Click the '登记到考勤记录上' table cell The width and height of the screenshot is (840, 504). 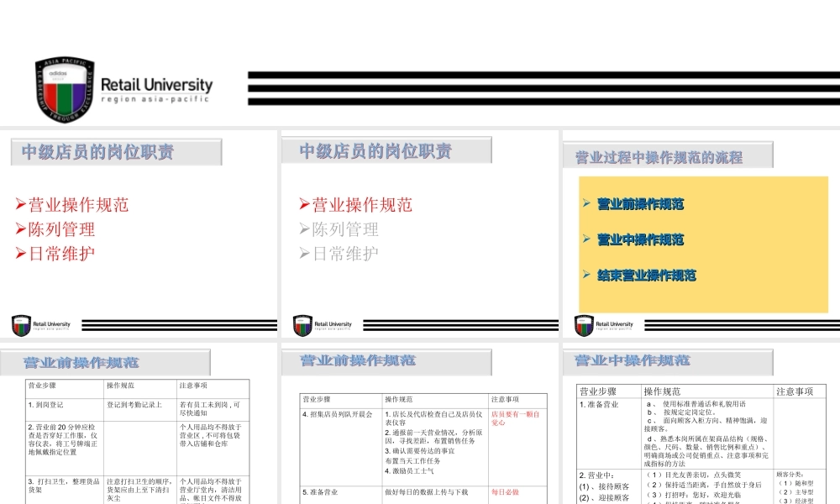click(140, 409)
